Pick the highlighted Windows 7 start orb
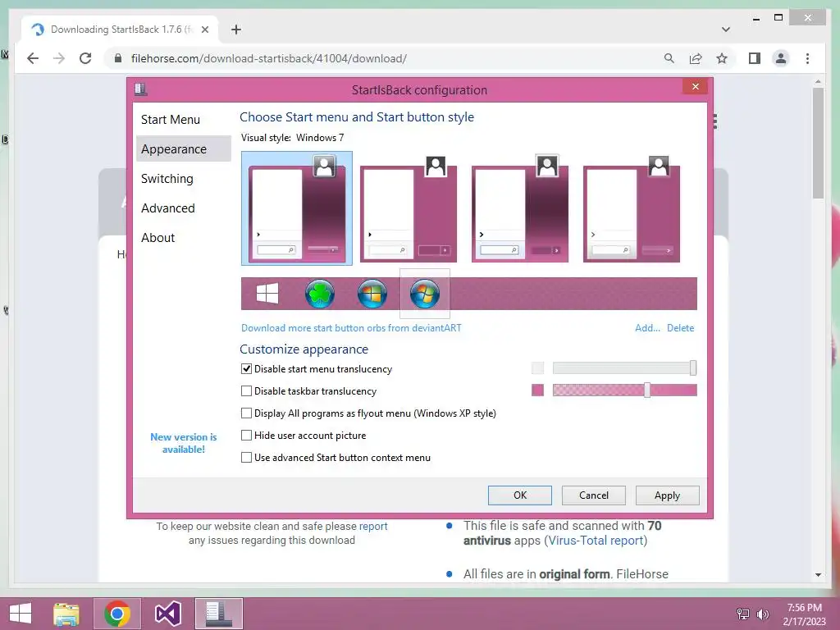 pos(425,294)
